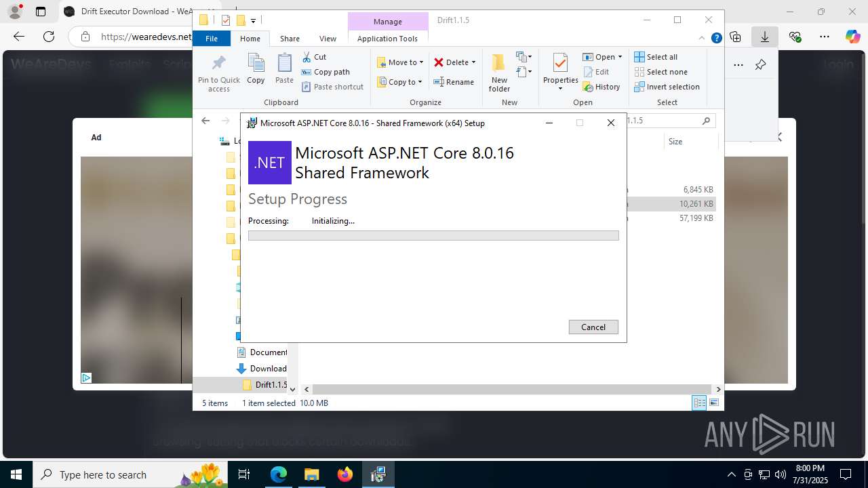This screenshot has width=868, height=488.
Task: Open Edge Settings and more menu
Action: tap(824, 37)
